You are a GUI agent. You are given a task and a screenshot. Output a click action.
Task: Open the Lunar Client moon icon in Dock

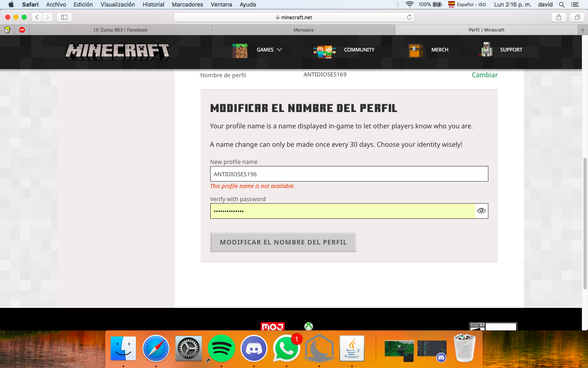pos(319,349)
